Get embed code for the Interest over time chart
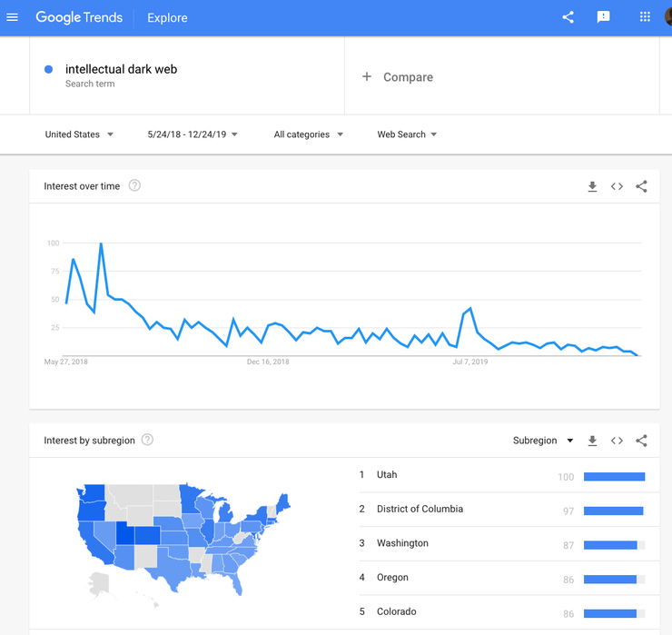 617,186
